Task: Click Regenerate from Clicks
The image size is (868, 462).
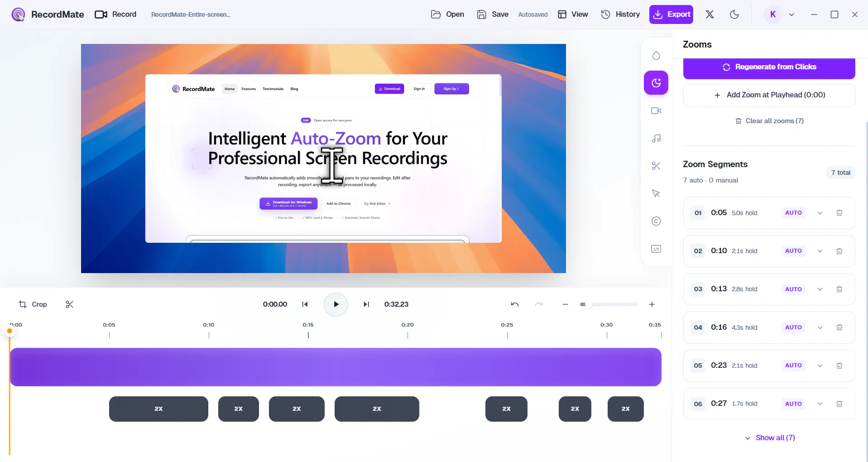Action: (x=769, y=67)
